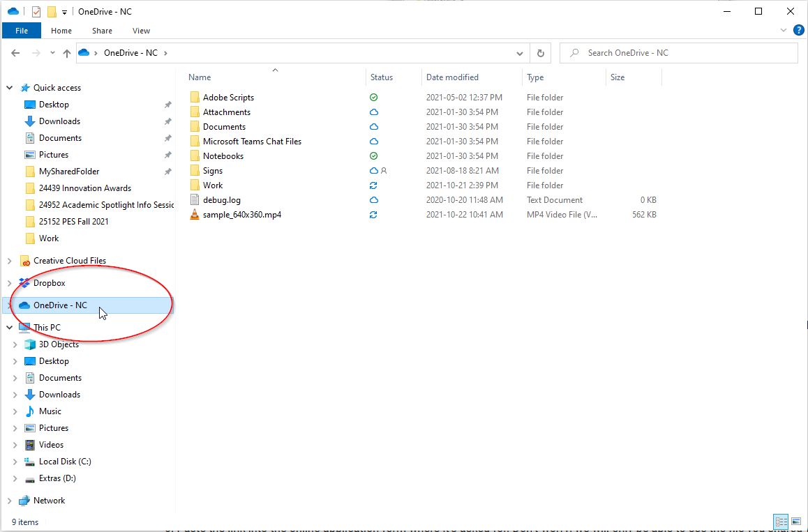Switch to Details view in status bar

pos(781,522)
